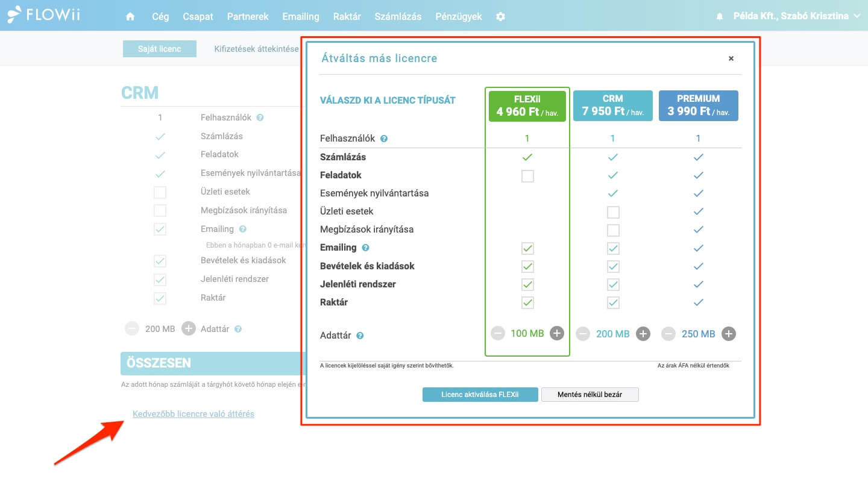Image resolution: width=868 pixels, height=494 pixels.
Task: Select the CRM 7 950 Ft licence plan
Action: 613,106
